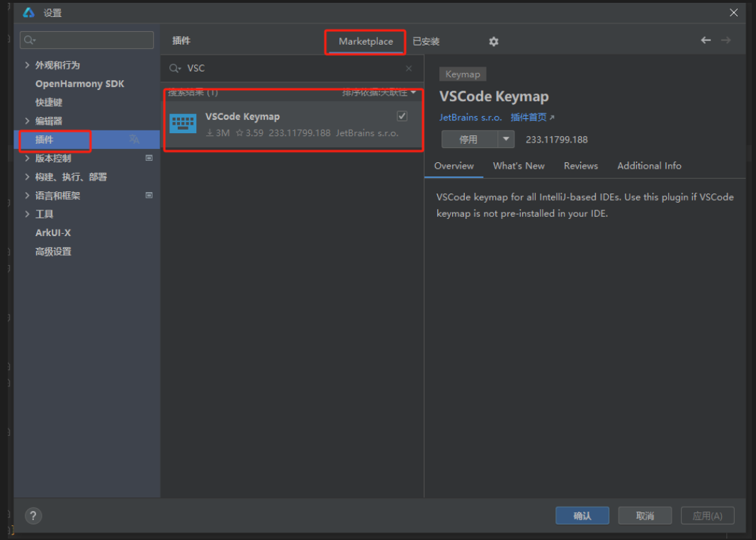Go forward with the right arrow icon
This screenshot has width=756, height=540.
pos(726,40)
